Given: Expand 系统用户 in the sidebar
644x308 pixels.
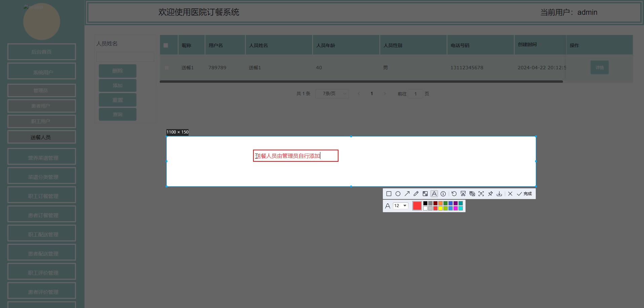Looking at the screenshot, I should pyautogui.click(x=42, y=71).
